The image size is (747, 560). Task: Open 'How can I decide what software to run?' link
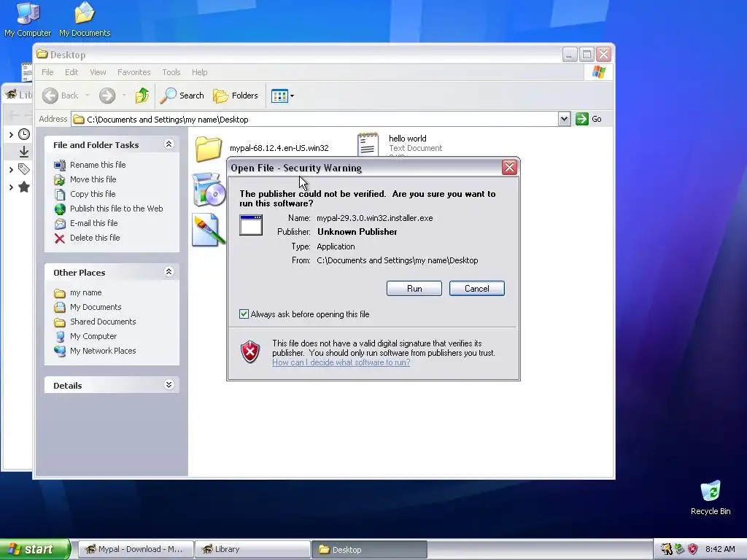[x=341, y=362]
